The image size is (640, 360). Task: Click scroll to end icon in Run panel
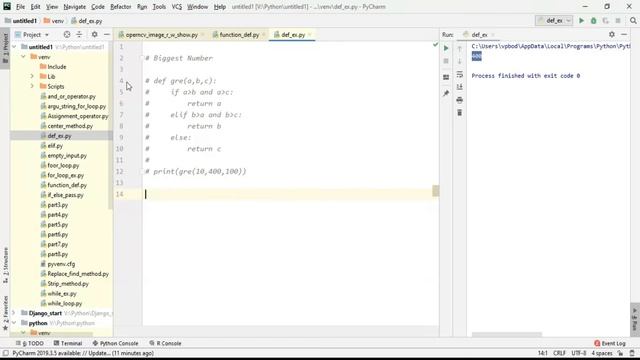point(460,87)
